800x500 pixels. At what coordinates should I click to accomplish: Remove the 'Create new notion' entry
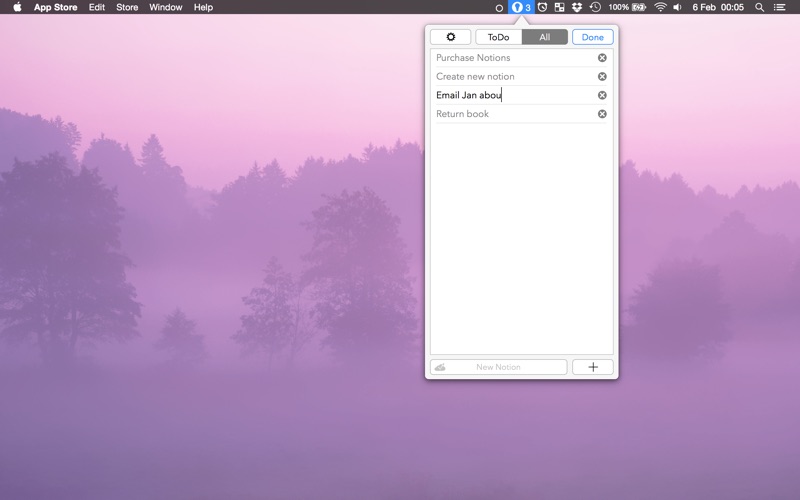(602, 77)
